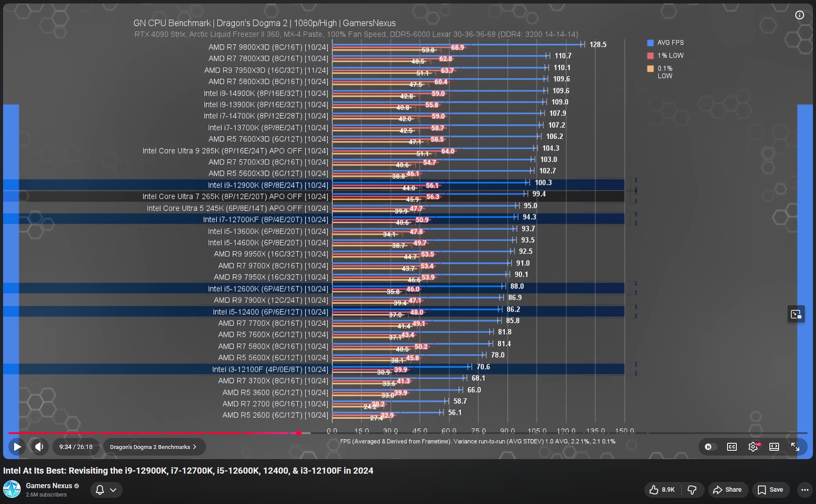Click the 128.5 average FPS value
This screenshot has width=816, height=504.
[598, 44]
